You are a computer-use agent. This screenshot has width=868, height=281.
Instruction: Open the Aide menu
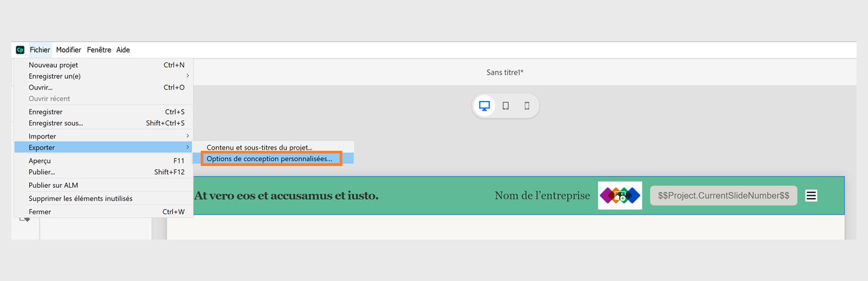(123, 50)
